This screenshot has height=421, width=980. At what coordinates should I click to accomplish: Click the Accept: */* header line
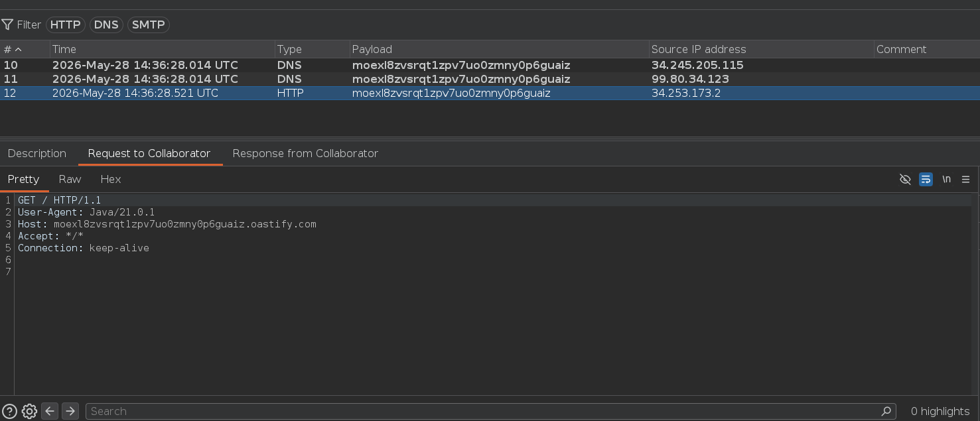(x=50, y=236)
